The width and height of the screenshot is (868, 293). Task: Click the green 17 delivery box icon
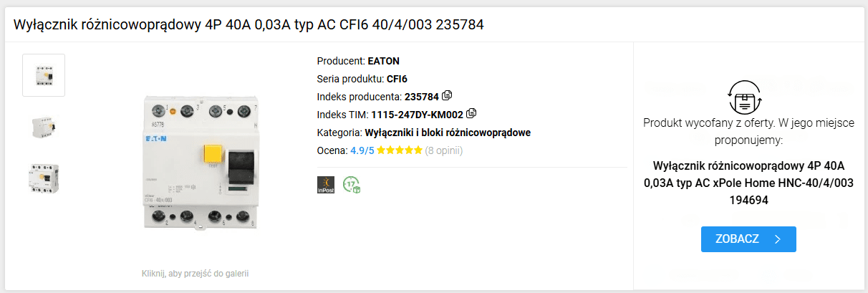click(351, 185)
